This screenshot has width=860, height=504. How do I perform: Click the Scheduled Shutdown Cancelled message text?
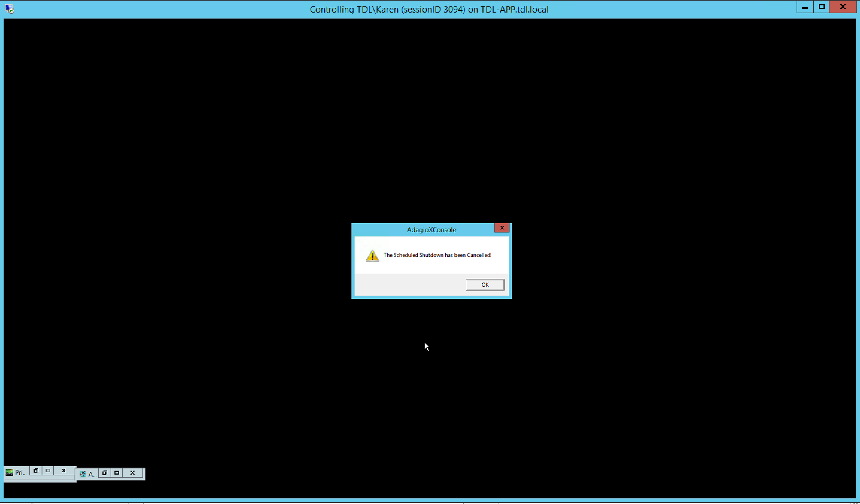[x=437, y=255]
